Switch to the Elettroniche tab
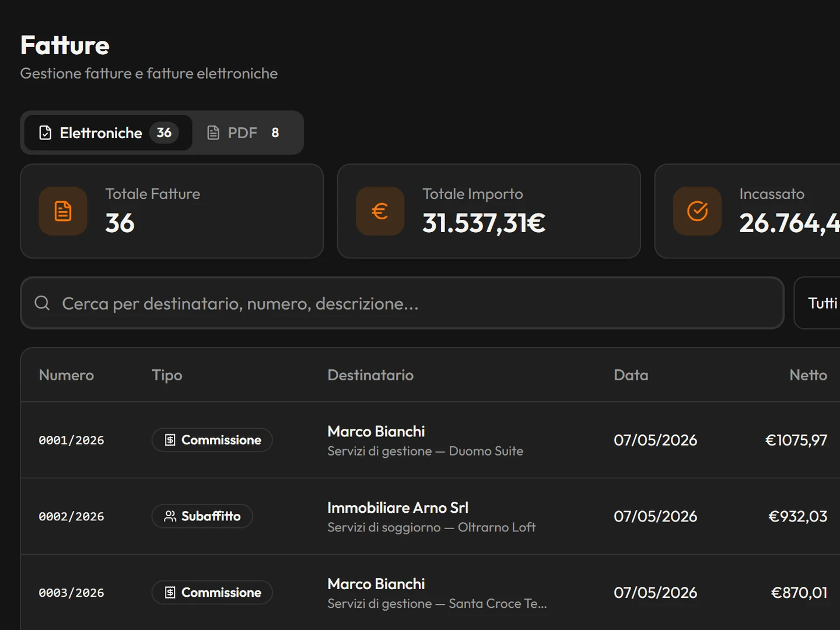The image size is (840, 630). coord(108,133)
